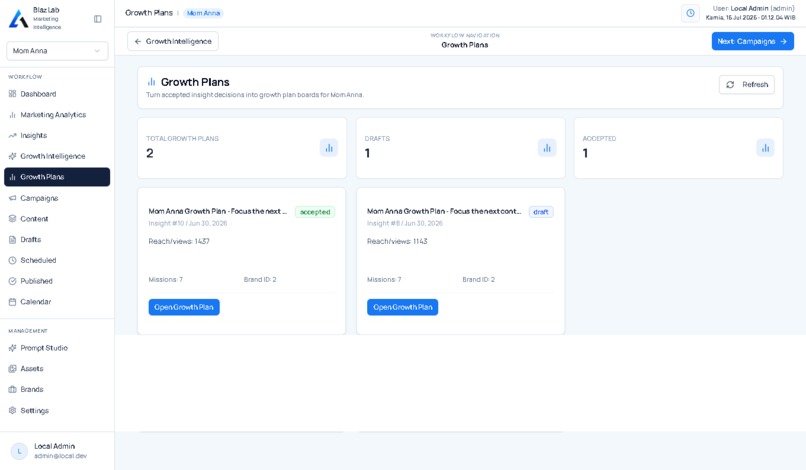This screenshot has height=470, width=806.
Task: Open the Settings page
Action: click(x=57, y=410)
